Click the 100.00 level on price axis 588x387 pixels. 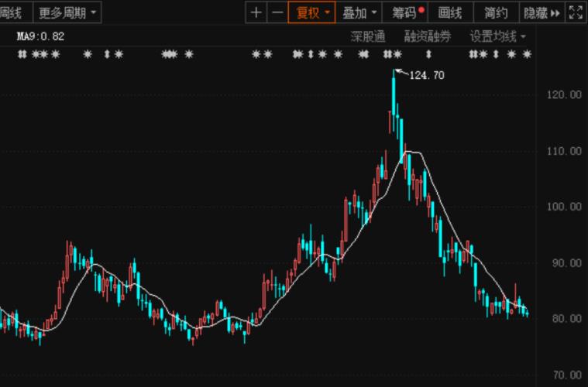pos(564,207)
